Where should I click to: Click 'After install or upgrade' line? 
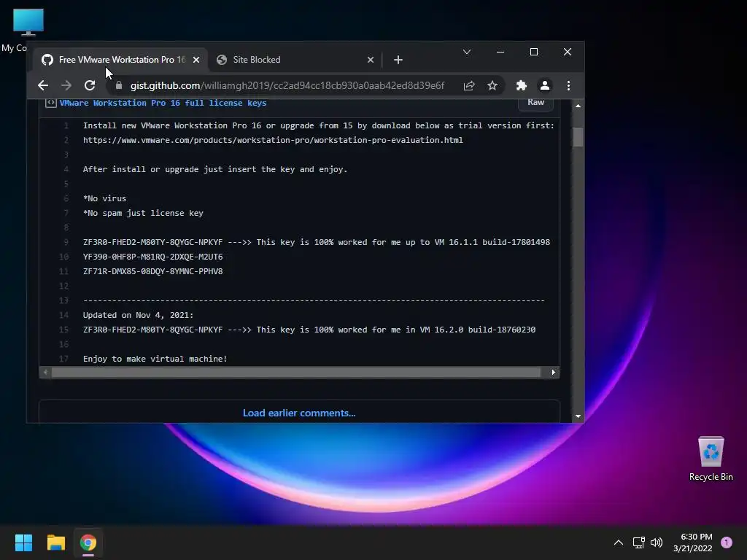coord(215,169)
